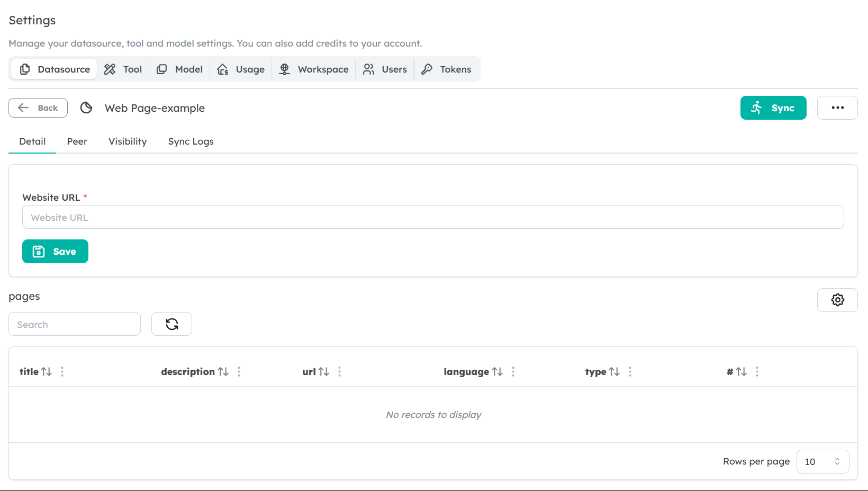Sort table by title column arrows
868x491 pixels.
pos(47,372)
